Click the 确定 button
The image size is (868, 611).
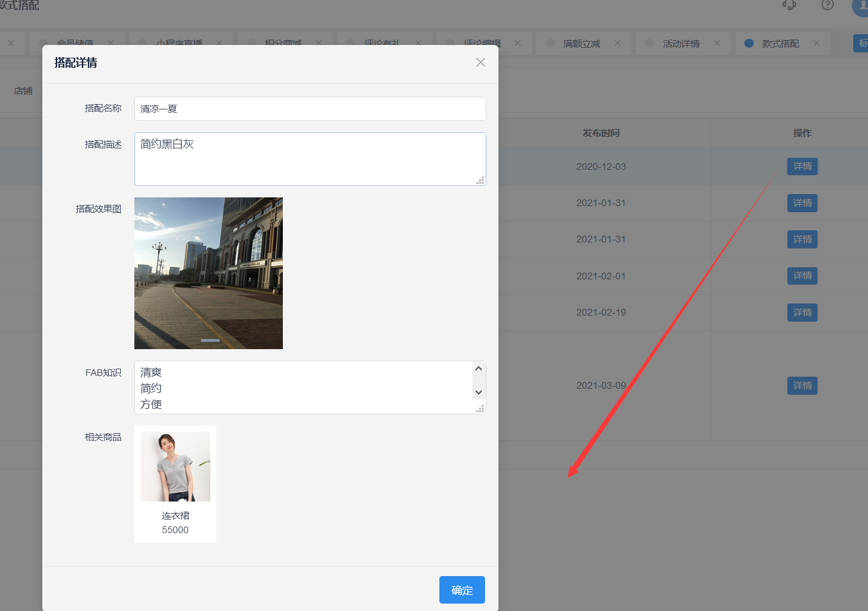coord(462,590)
